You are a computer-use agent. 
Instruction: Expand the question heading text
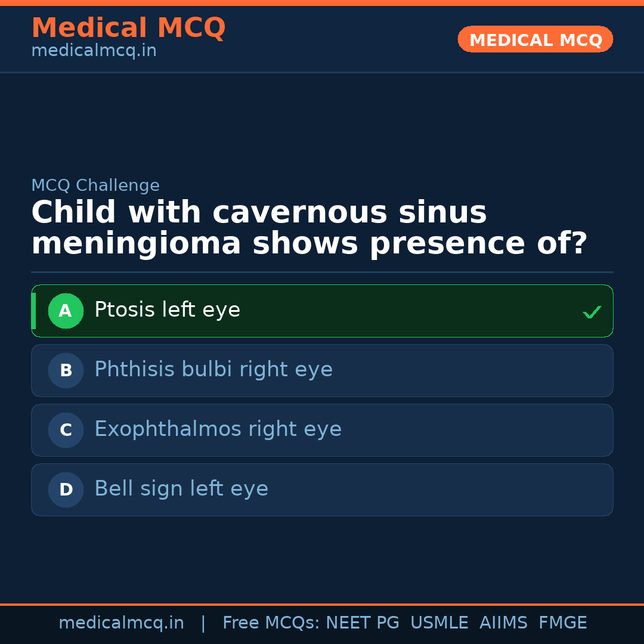pos(309,227)
